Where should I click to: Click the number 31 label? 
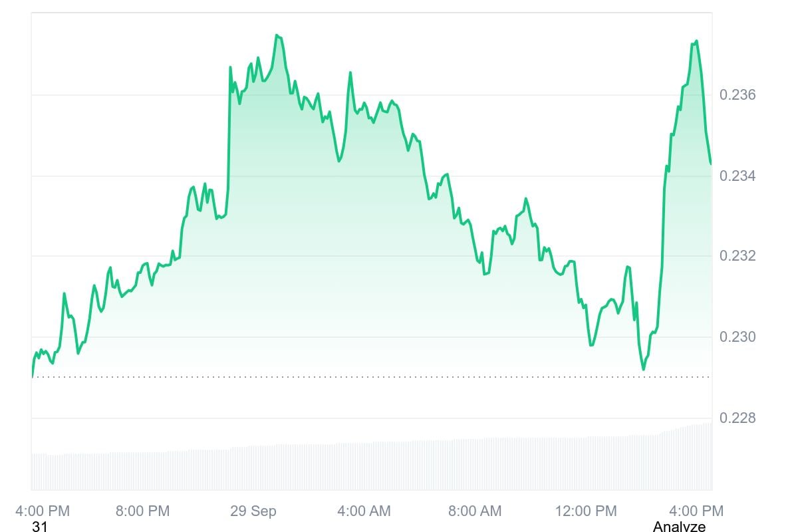[40, 527]
